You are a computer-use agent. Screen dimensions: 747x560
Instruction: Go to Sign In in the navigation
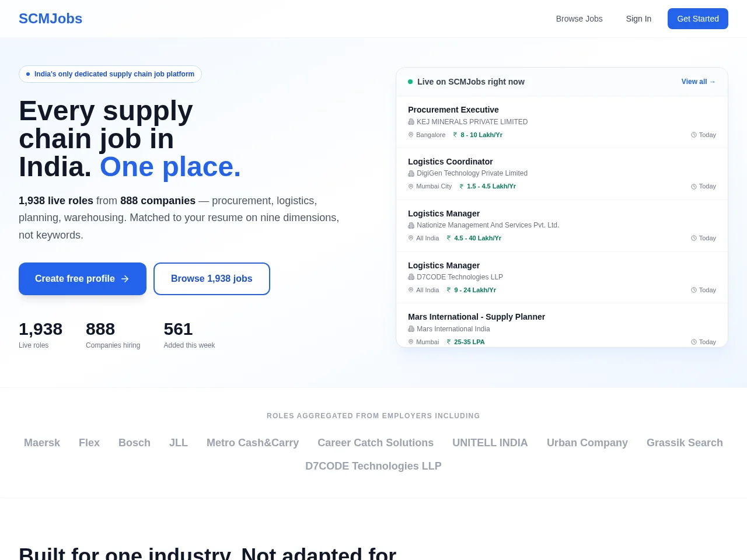(638, 19)
